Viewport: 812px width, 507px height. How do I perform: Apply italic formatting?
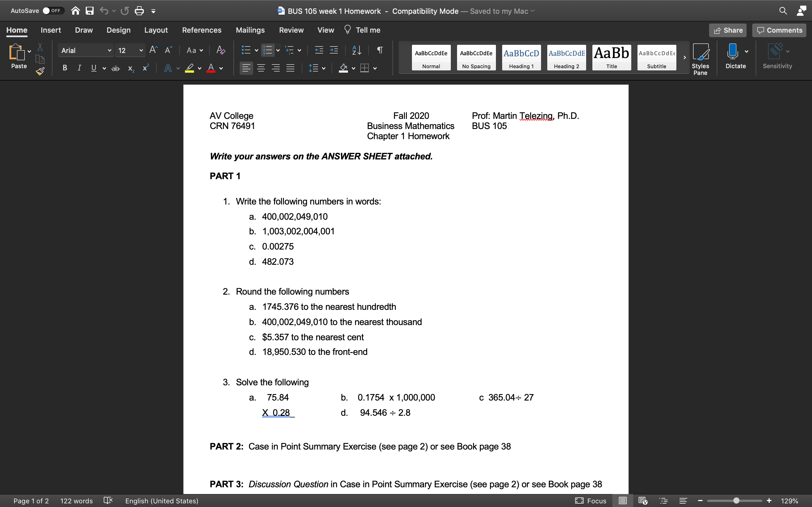coord(79,68)
